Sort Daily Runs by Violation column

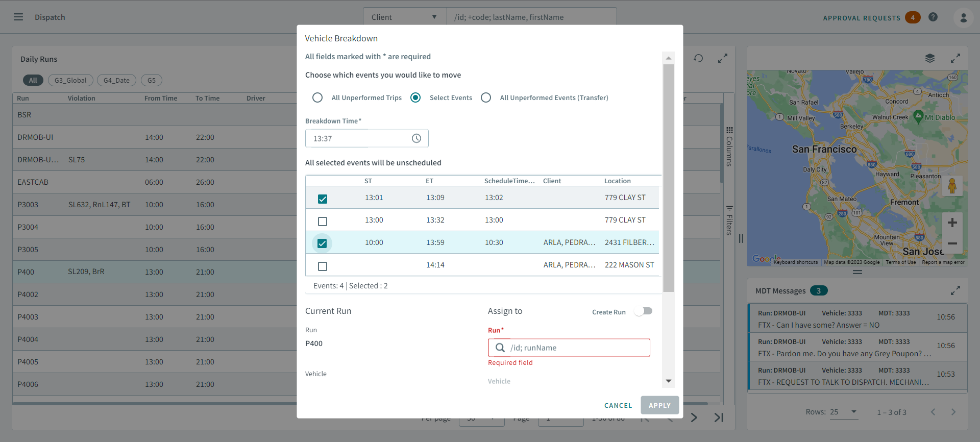pos(82,98)
